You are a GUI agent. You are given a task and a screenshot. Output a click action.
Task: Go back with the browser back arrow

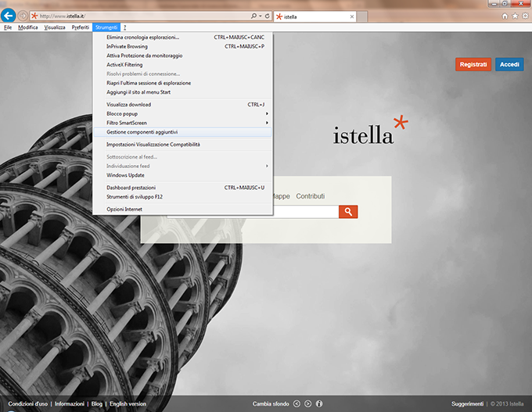(x=9, y=16)
